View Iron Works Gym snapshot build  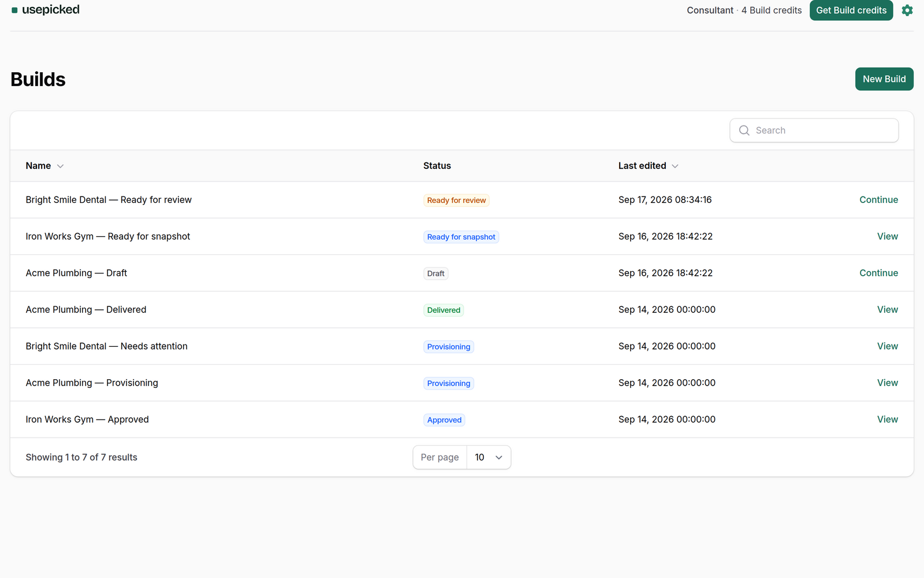[888, 236]
